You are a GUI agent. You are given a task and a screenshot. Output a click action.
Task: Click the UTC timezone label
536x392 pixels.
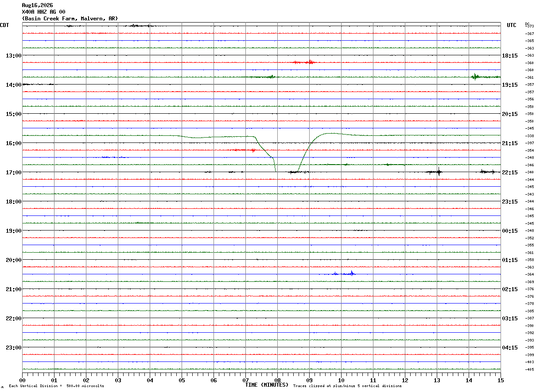click(512, 25)
